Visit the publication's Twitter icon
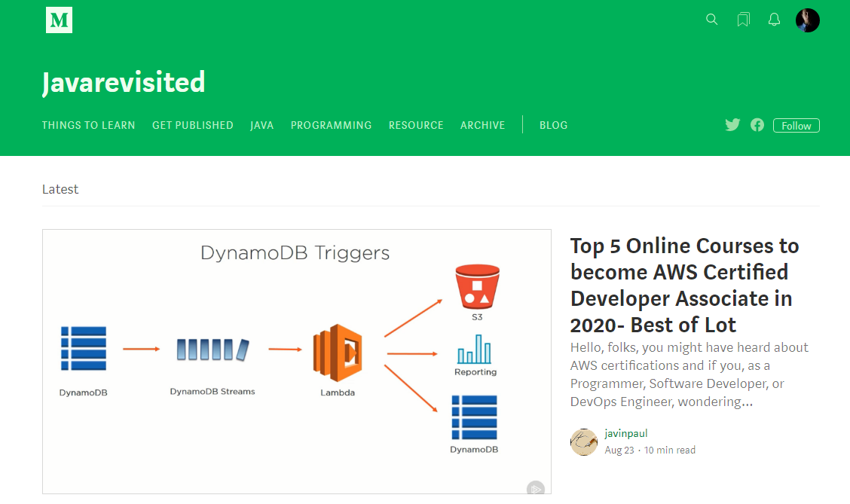850x504 pixels. 732,125
